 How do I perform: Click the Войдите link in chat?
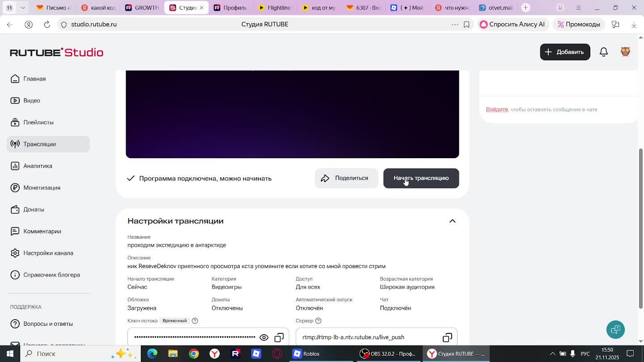pyautogui.click(x=497, y=109)
